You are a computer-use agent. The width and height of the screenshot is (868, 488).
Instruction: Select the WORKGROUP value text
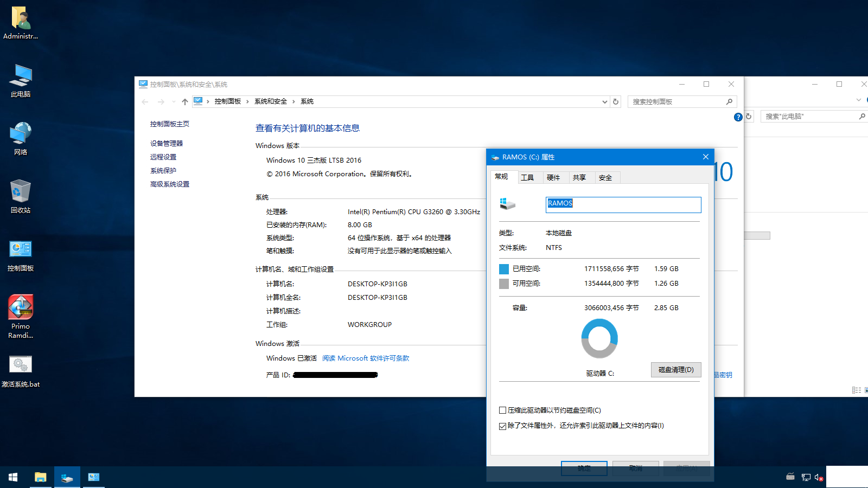(x=369, y=325)
